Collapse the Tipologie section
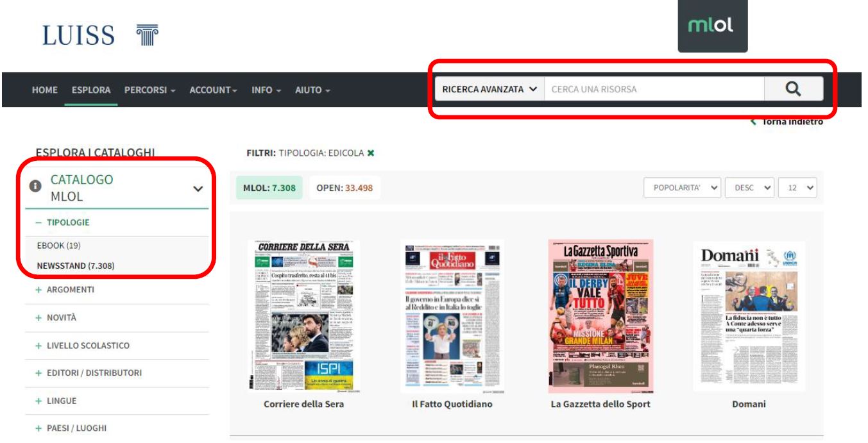 (x=63, y=222)
